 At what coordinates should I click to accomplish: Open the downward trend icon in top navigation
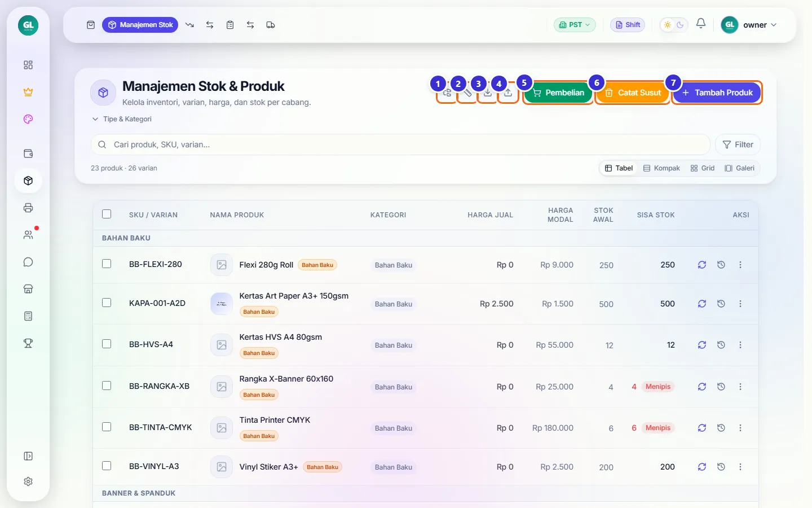[189, 25]
